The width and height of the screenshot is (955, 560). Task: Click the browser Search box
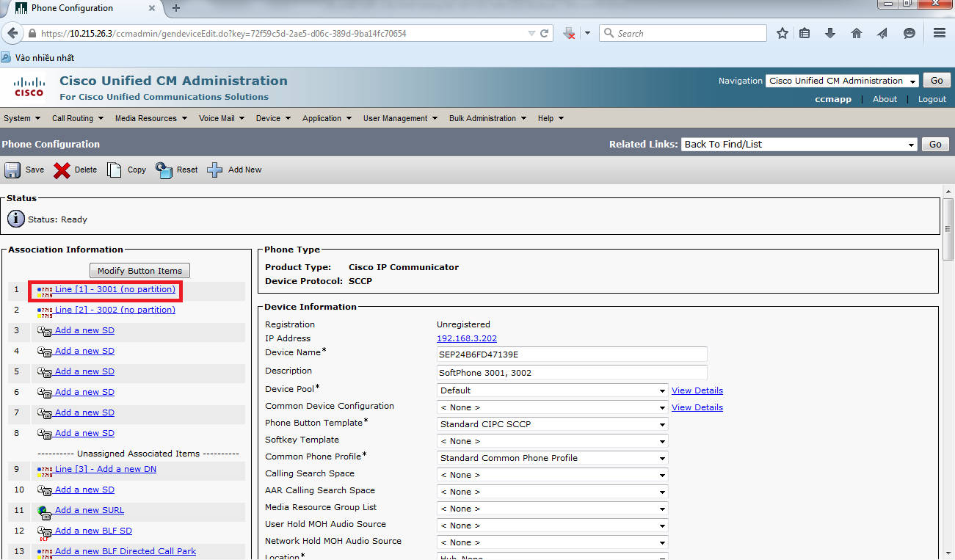click(x=683, y=34)
